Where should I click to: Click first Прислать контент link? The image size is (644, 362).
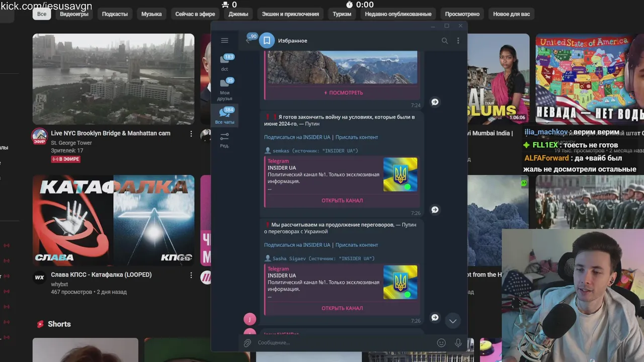coord(357,137)
